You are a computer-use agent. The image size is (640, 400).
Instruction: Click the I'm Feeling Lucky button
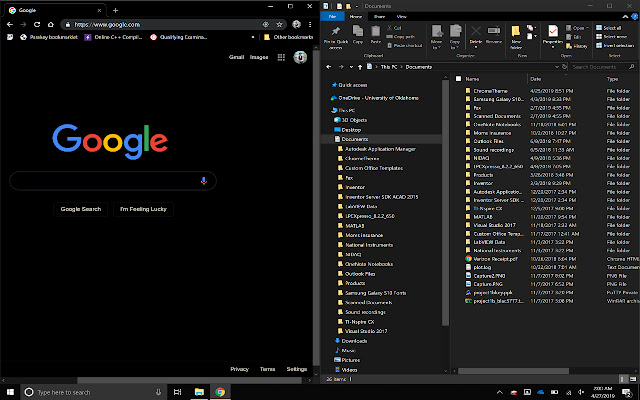(x=143, y=209)
